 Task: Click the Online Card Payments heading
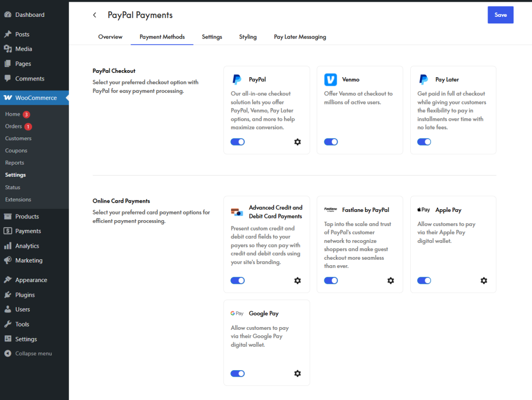point(121,201)
